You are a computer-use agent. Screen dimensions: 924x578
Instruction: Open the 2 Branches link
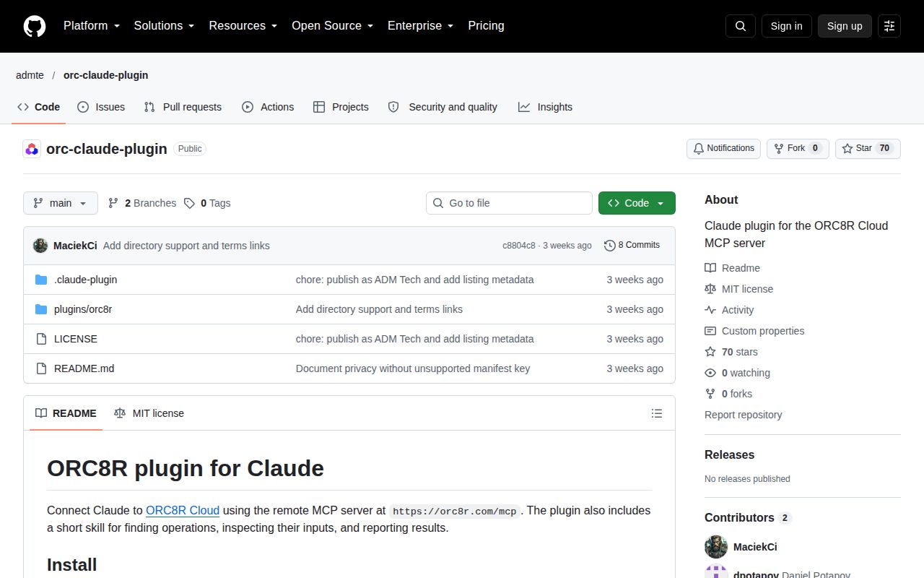click(x=142, y=203)
